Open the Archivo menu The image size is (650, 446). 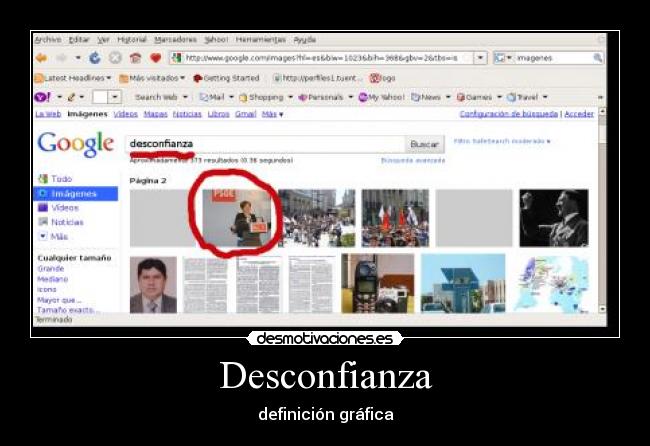pos(48,40)
